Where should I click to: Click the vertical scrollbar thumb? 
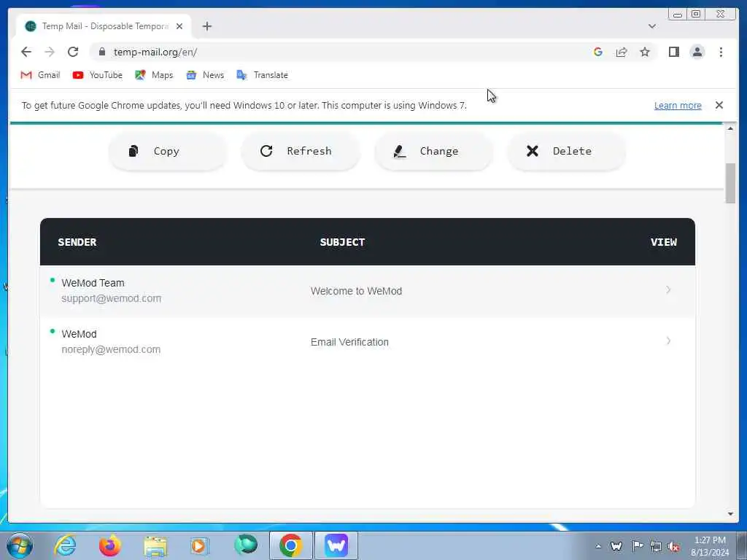coord(730,183)
